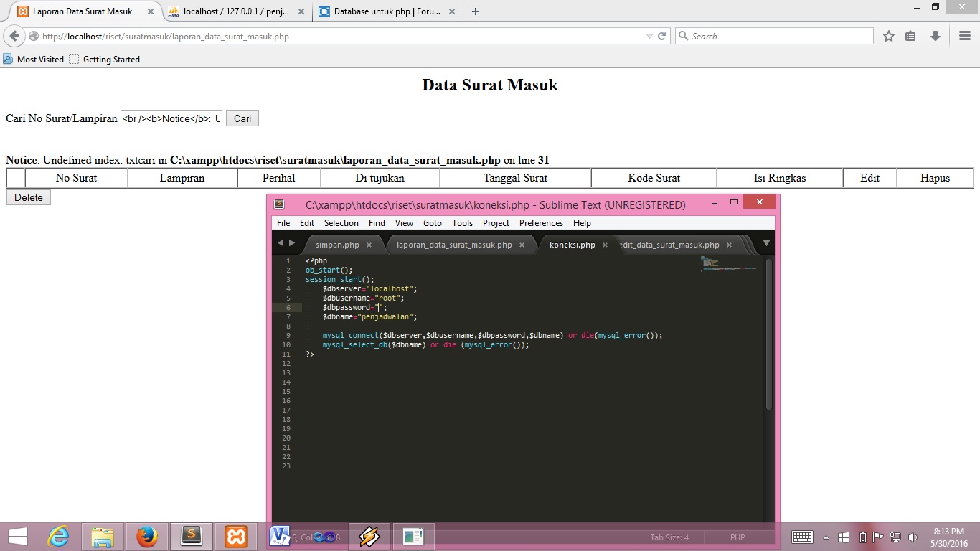Close koneksi.php tab in Sublime

605,245
